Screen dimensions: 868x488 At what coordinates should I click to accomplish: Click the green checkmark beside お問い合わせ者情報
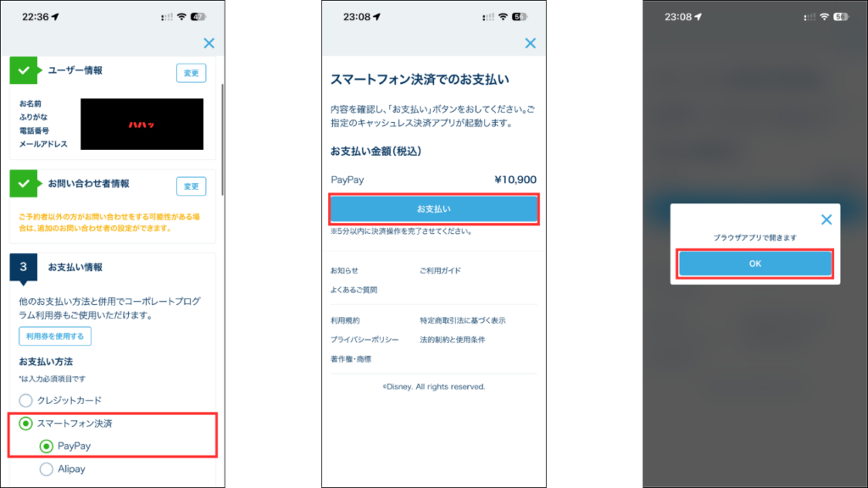[24, 183]
